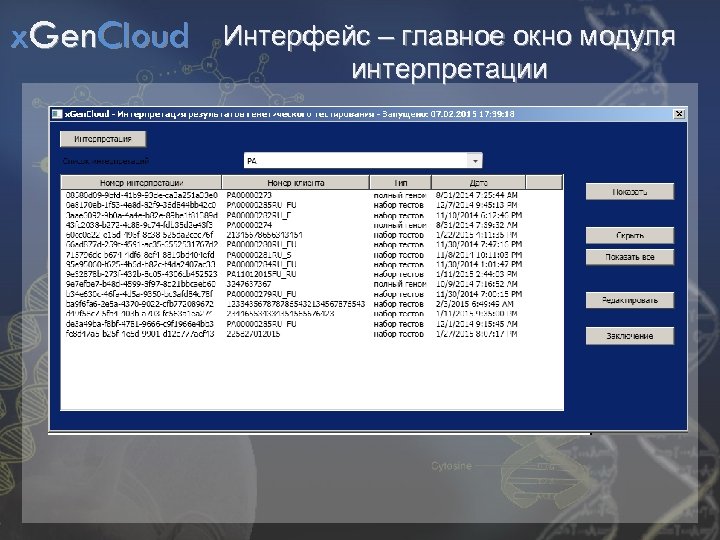The width and height of the screenshot is (720, 540).
Task: Click набор тестов type in 225527012015 row
Action: pos(399,334)
